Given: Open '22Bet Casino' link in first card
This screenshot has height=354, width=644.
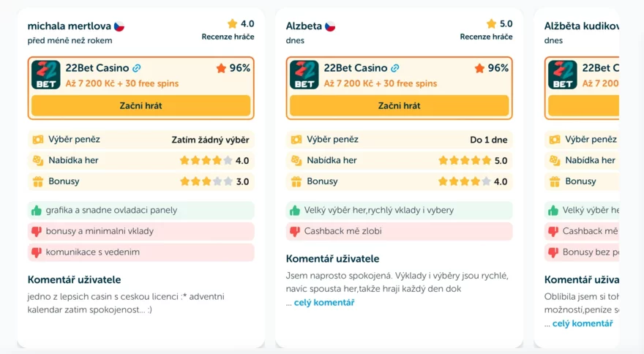Looking at the screenshot, I should click(97, 69).
